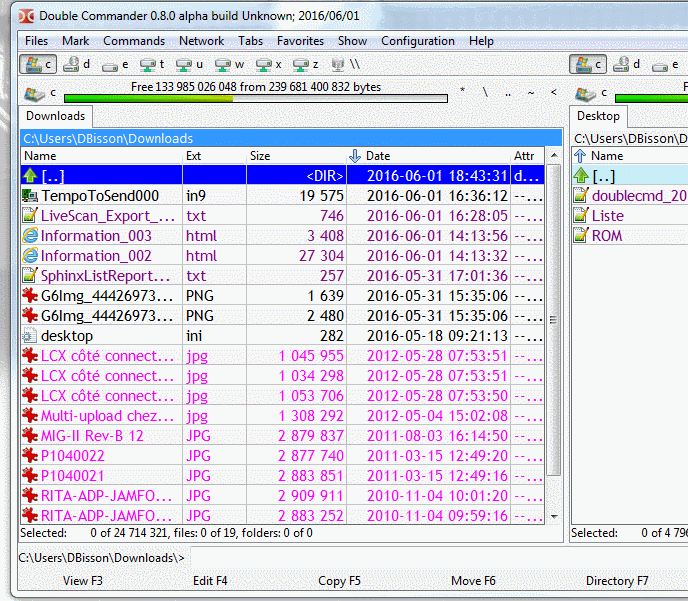The image size is (688, 601).
Task: Sort left panel by Ext column
Action: (x=214, y=156)
